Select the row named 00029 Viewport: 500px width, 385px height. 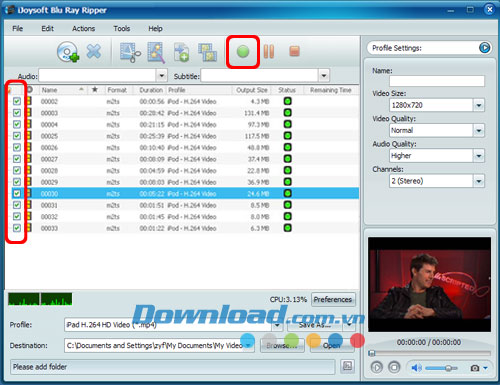(x=185, y=182)
